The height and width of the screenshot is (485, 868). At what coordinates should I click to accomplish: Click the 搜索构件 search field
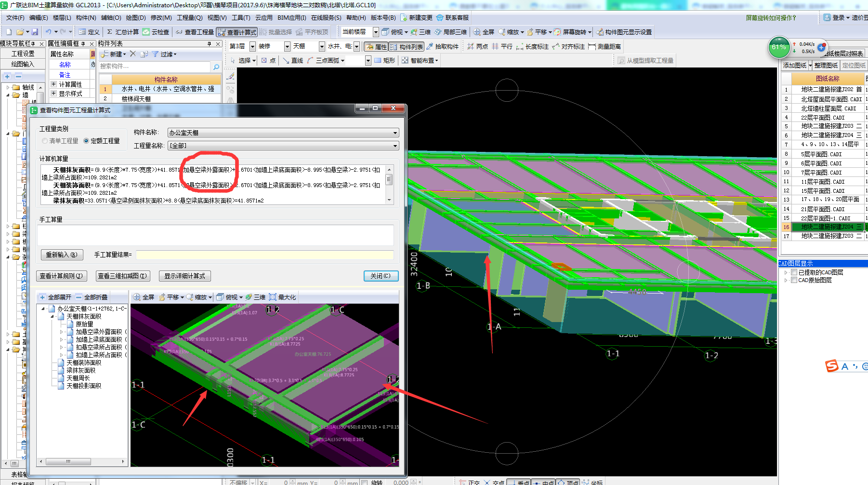[155, 67]
